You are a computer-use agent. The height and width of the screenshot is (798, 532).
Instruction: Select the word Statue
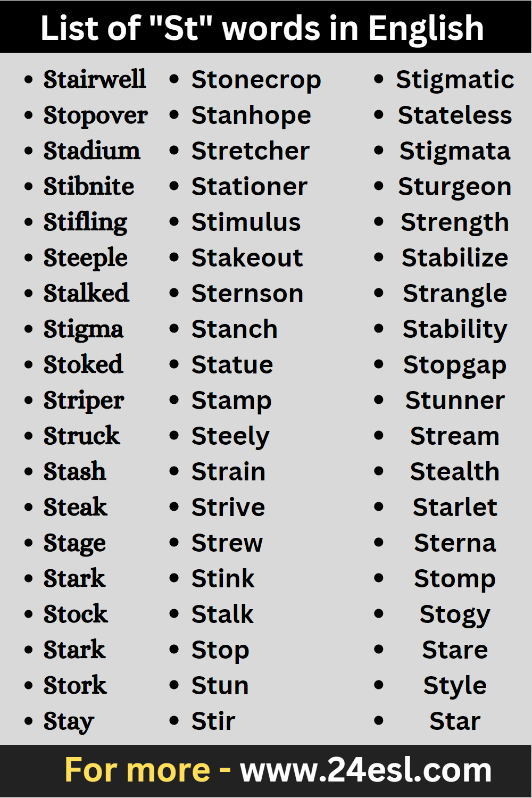[x=232, y=365]
